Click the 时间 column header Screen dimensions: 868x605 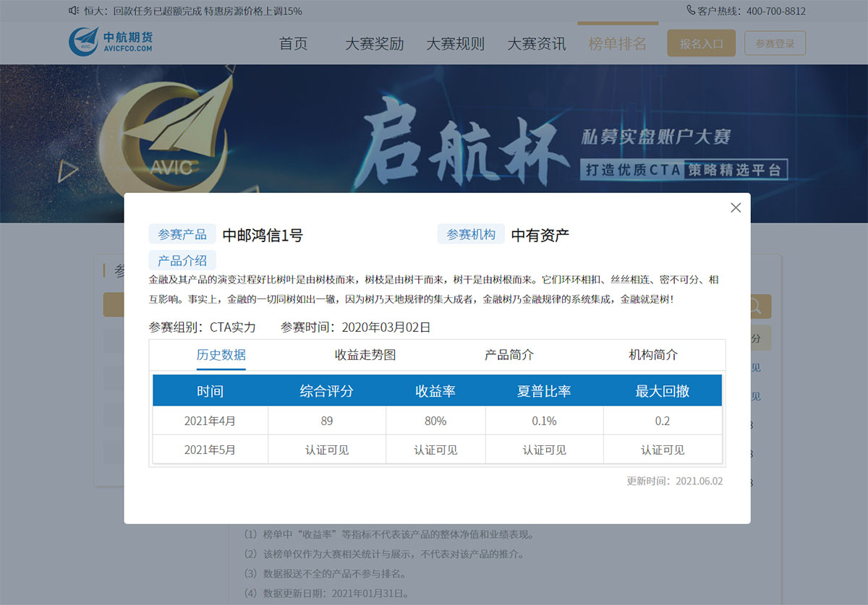[x=210, y=391]
